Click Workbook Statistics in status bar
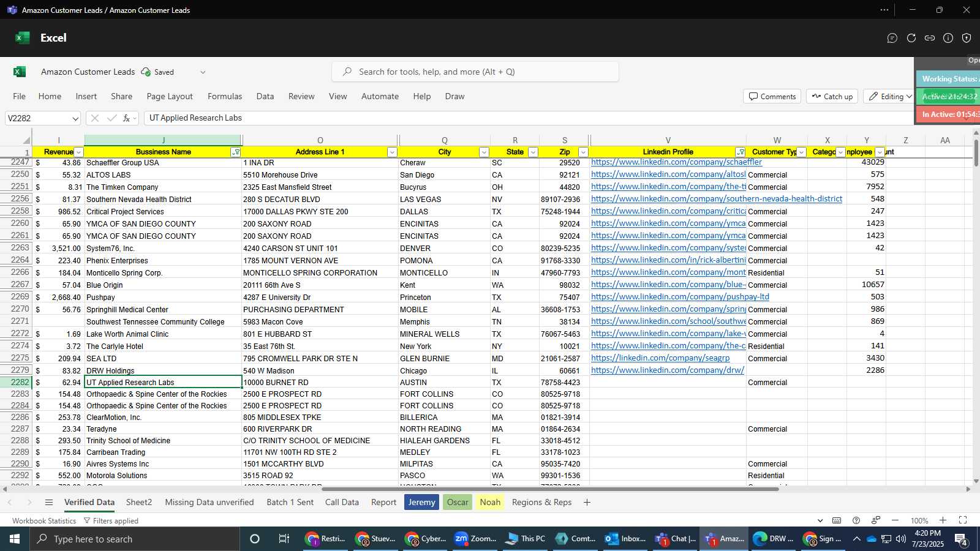 (44, 521)
